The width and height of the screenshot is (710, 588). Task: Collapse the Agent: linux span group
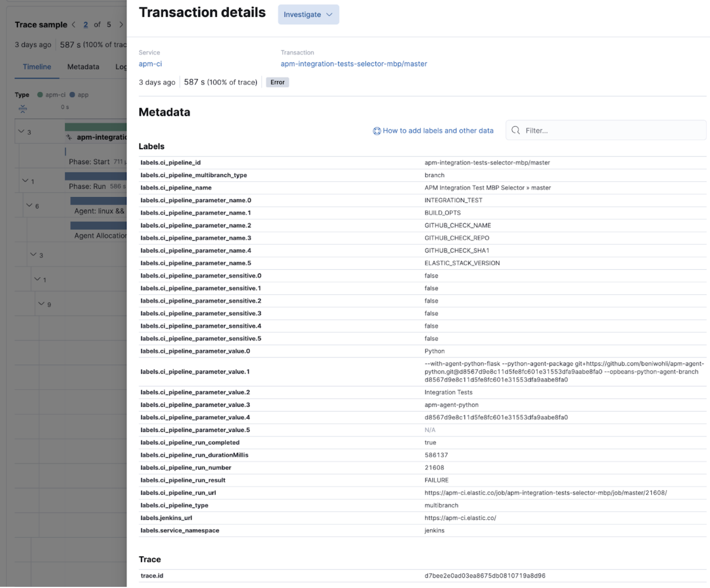29,206
